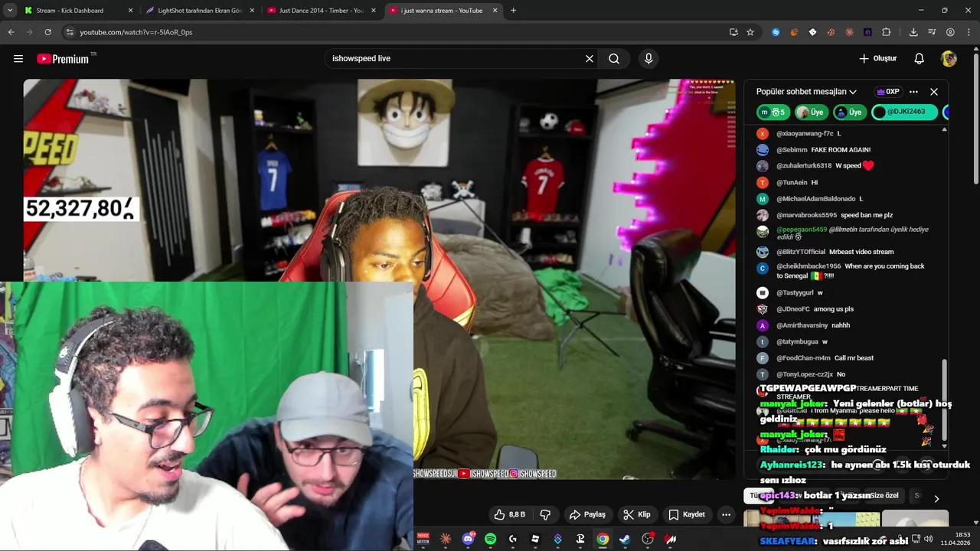Create a clip with Klip
The image size is (980, 551).
click(x=636, y=514)
